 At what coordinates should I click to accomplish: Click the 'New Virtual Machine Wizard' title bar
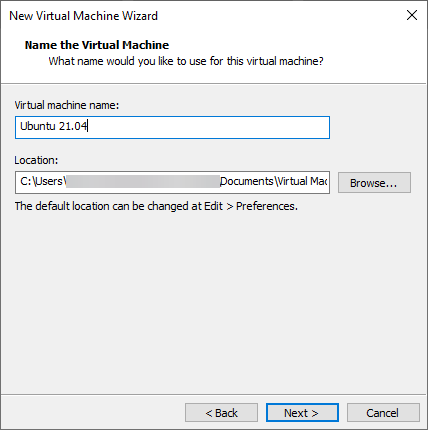pyautogui.click(x=83, y=16)
